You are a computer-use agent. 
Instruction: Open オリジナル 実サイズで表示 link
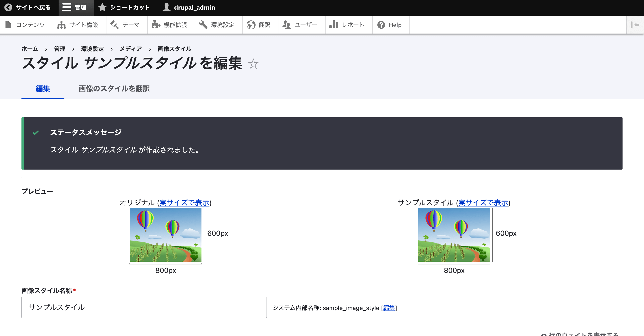coord(184,203)
